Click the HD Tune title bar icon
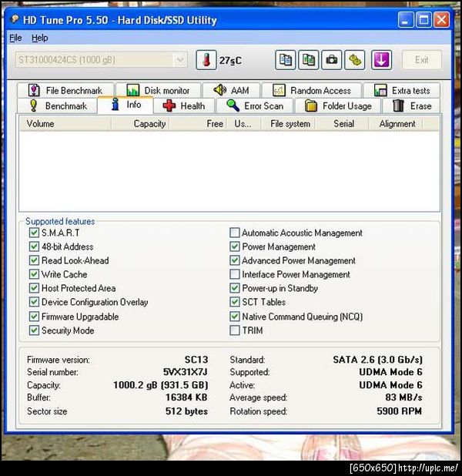Screen dimensions: 462x476 [15, 20]
